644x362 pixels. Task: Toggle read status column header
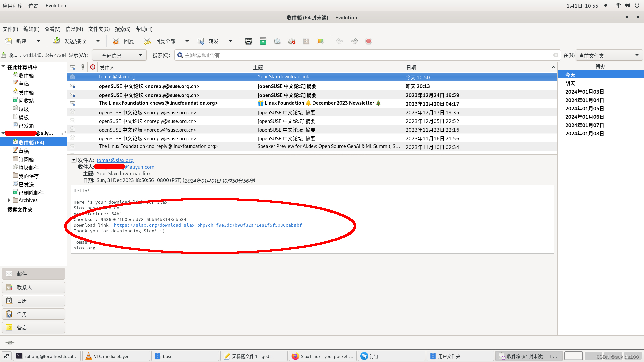[x=72, y=67]
